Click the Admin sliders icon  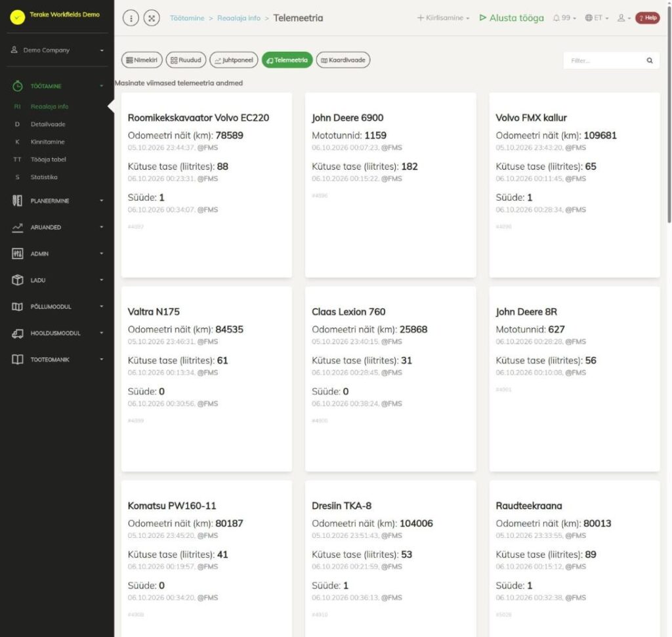point(18,254)
